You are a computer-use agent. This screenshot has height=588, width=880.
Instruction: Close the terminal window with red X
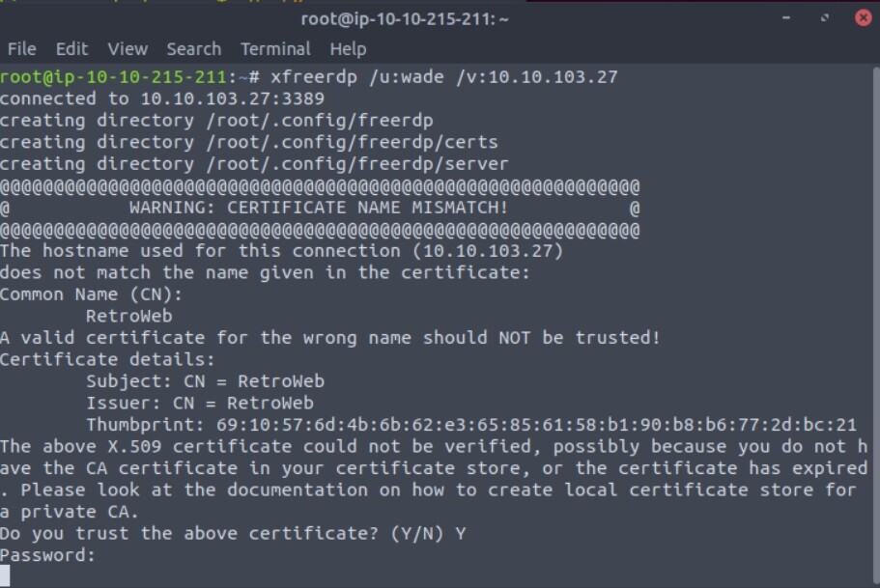pos(863,16)
